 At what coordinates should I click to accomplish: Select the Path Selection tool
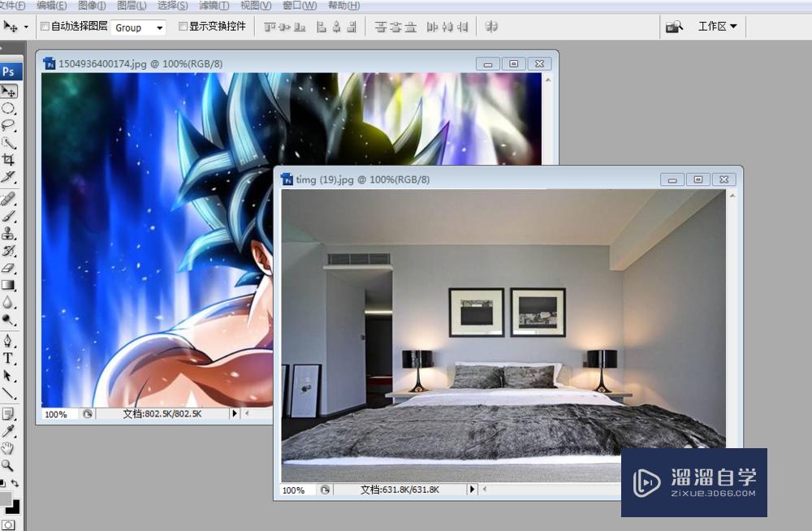8,376
